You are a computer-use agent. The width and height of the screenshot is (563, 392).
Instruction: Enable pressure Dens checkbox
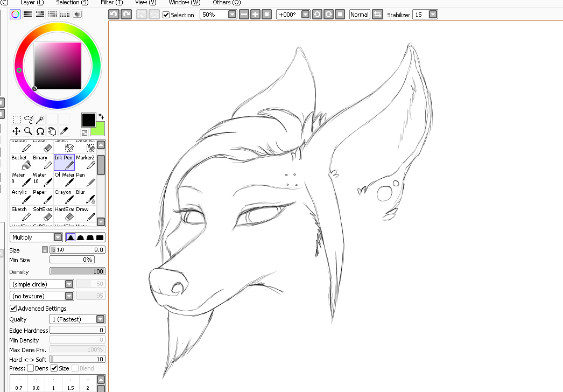point(31,368)
